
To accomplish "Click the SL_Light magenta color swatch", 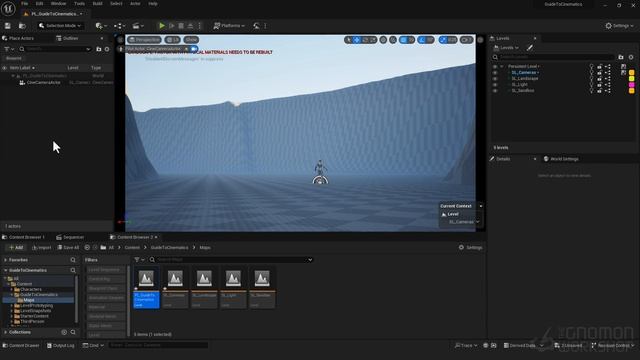I will coord(631,85).
